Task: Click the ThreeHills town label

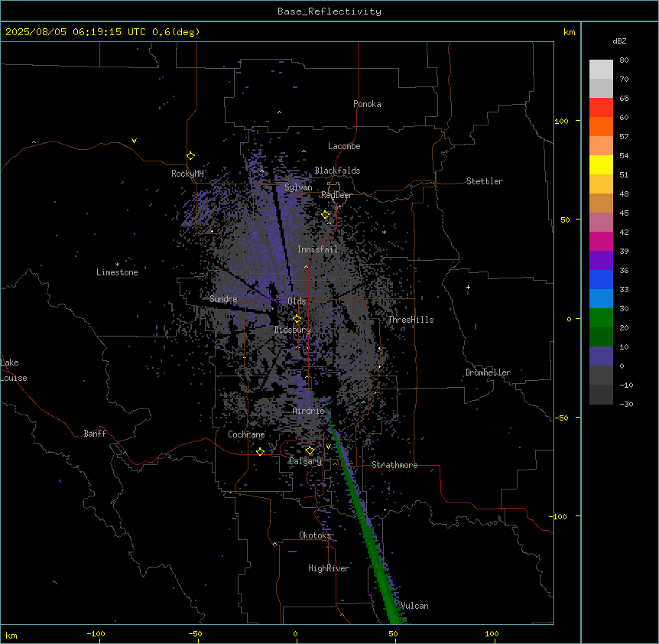Action: [411, 320]
